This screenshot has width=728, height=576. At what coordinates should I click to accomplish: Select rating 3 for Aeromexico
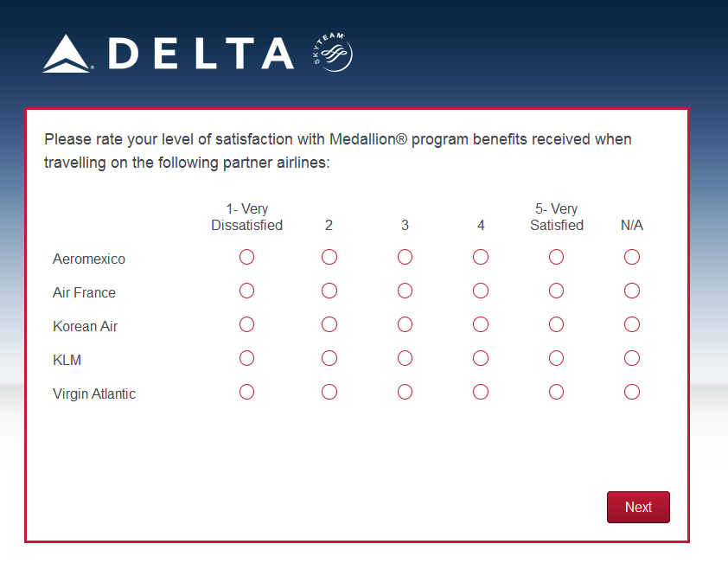[x=405, y=257]
